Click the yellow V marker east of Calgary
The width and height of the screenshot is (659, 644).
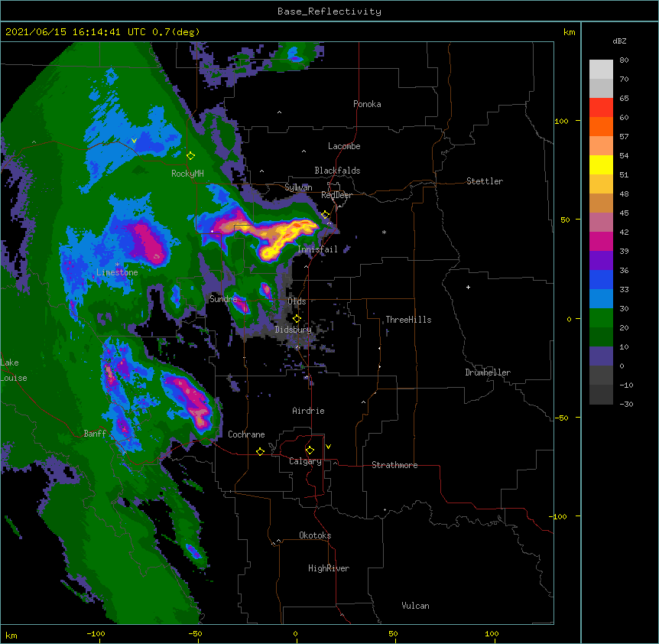click(x=328, y=447)
